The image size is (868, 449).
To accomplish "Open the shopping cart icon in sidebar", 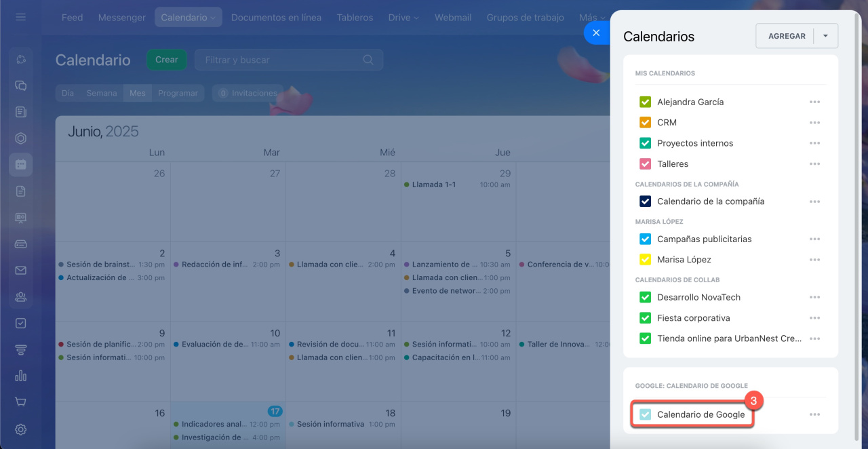I will tap(20, 402).
